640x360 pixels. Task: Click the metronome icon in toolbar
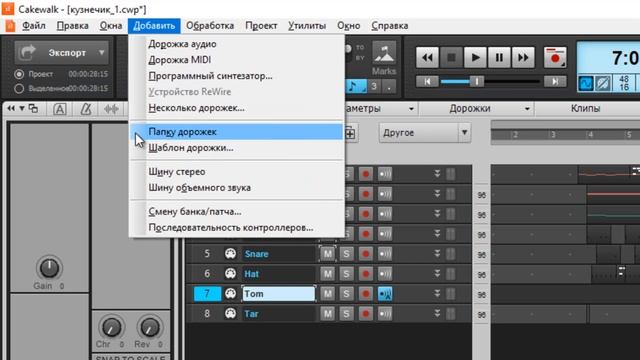coord(86,109)
